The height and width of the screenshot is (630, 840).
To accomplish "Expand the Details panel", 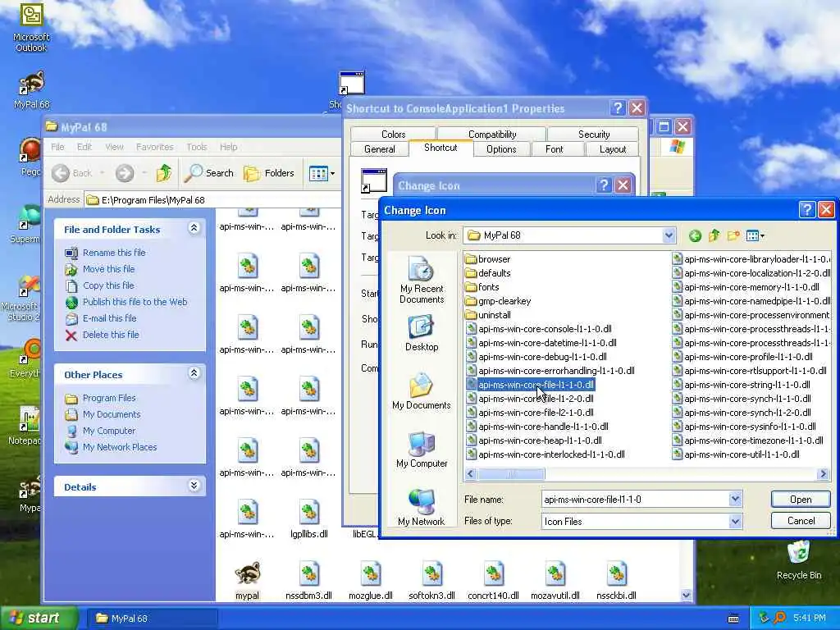I will [x=194, y=486].
